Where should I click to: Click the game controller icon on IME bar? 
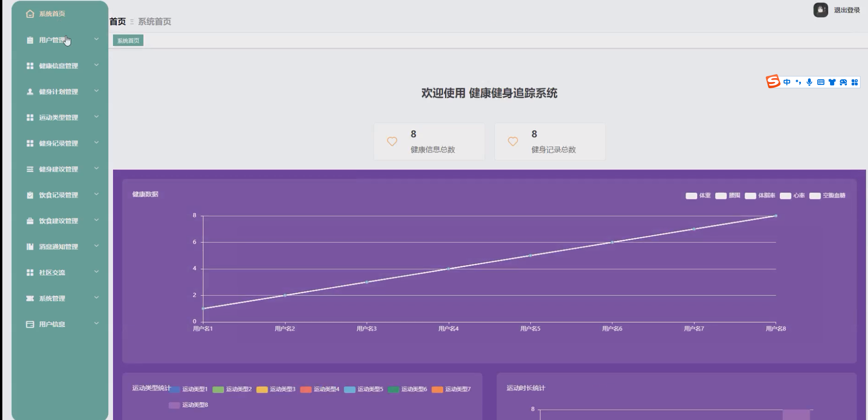843,82
